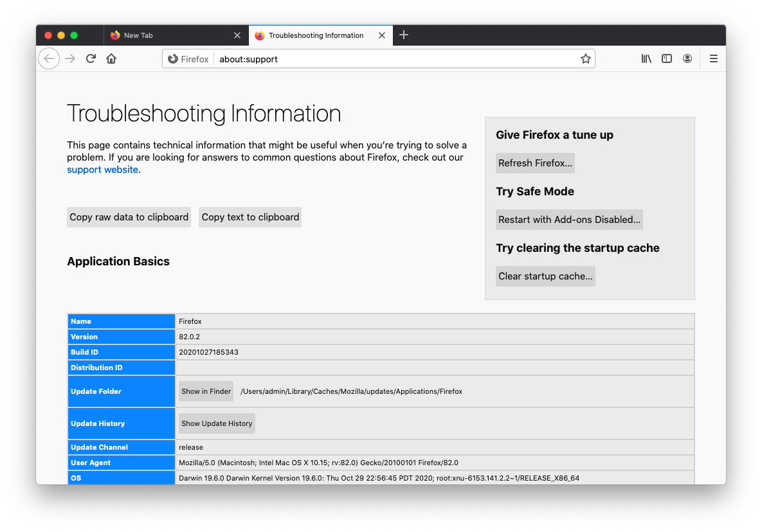Click the Firefox identity icon in address bar
The image size is (762, 532).
pos(188,58)
